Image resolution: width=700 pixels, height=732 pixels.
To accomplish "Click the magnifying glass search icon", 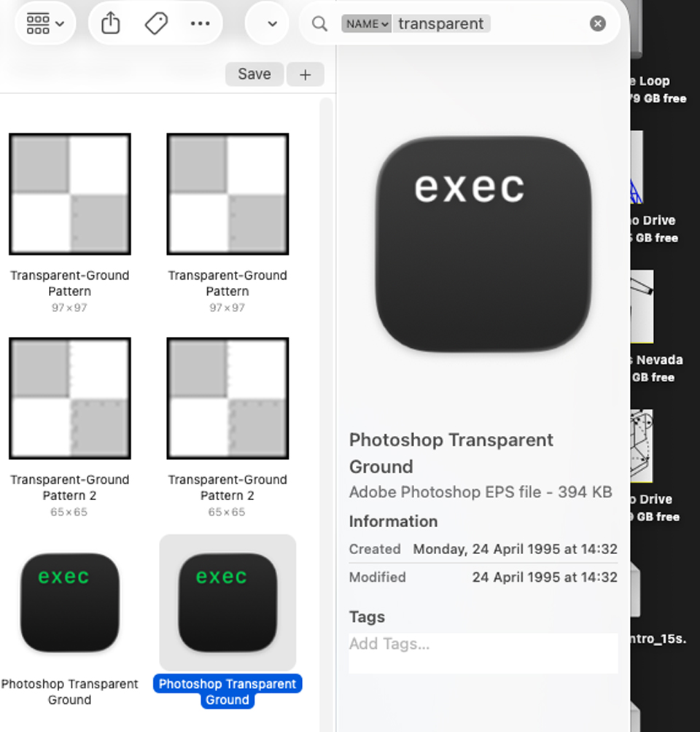I will 319,24.
